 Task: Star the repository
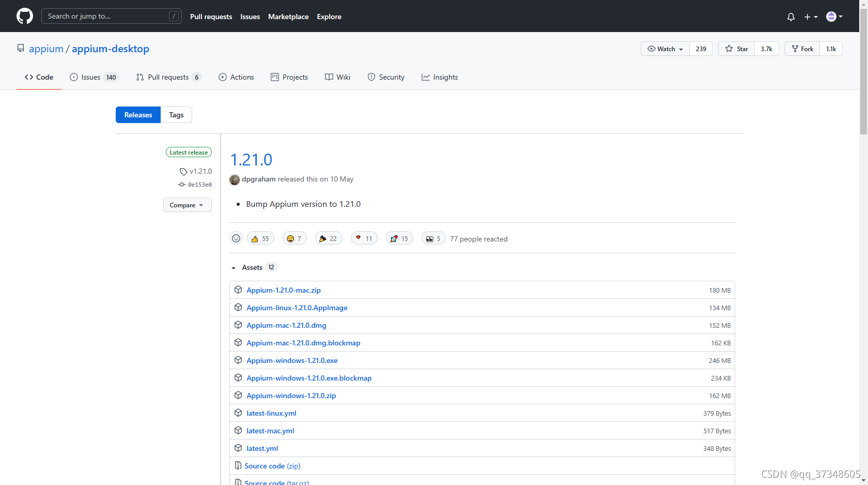point(736,49)
